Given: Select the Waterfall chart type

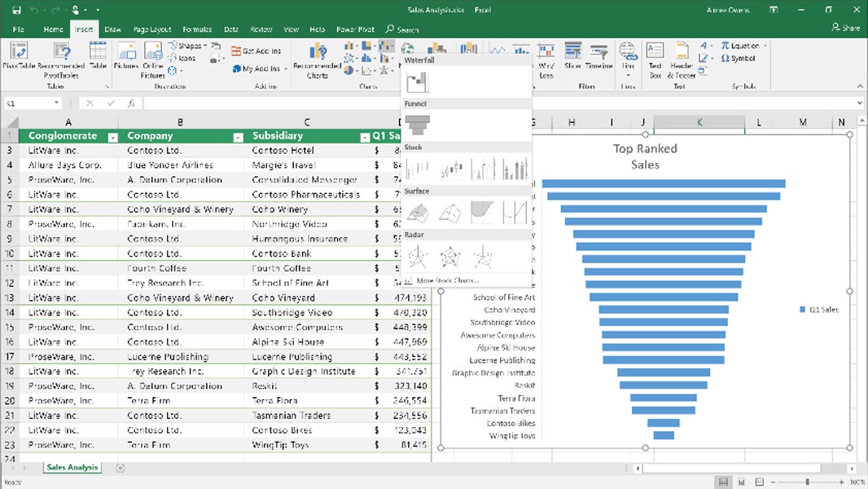Looking at the screenshot, I should click(417, 82).
